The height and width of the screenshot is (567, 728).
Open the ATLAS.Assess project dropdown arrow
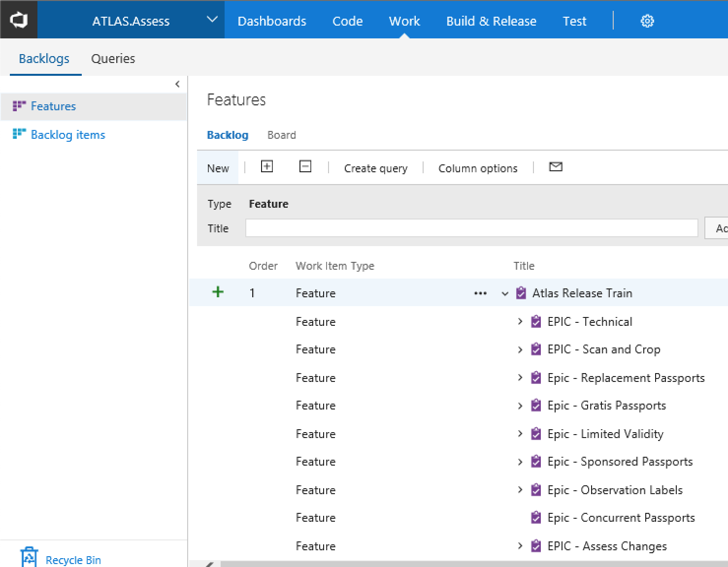click(212, 20)
